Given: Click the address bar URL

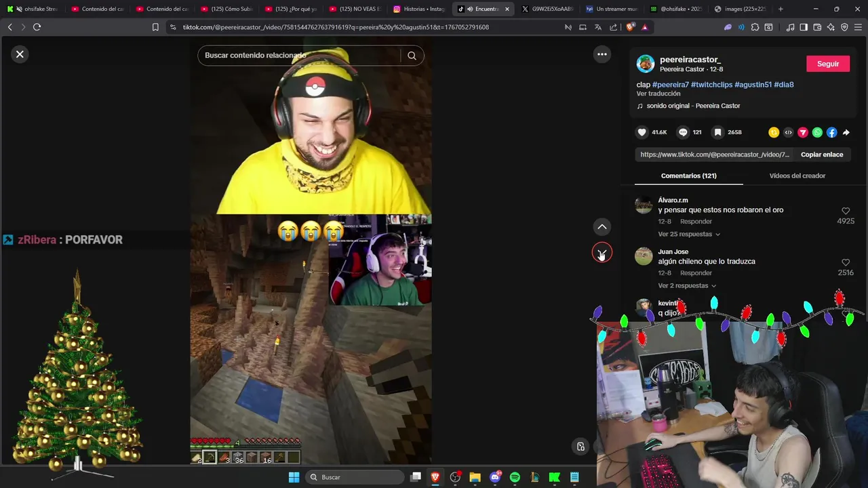Looking at the screenshot, I should pos(336,27).
